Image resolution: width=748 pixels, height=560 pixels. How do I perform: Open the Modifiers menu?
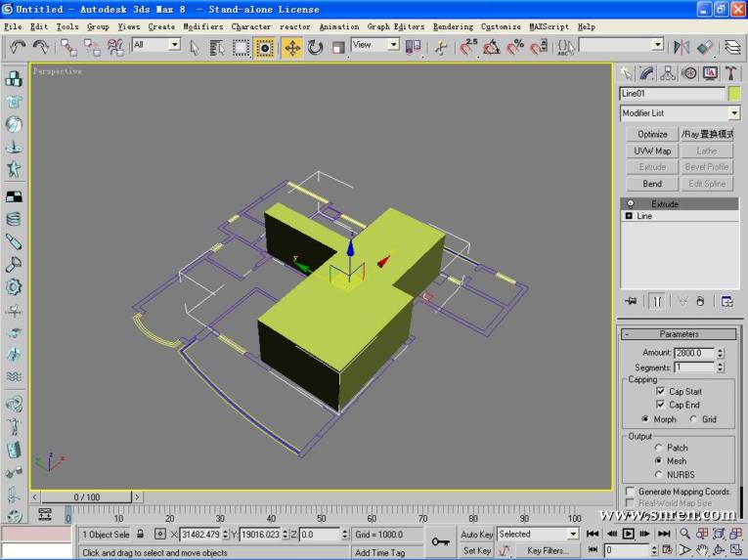click(x=203, y=26)
